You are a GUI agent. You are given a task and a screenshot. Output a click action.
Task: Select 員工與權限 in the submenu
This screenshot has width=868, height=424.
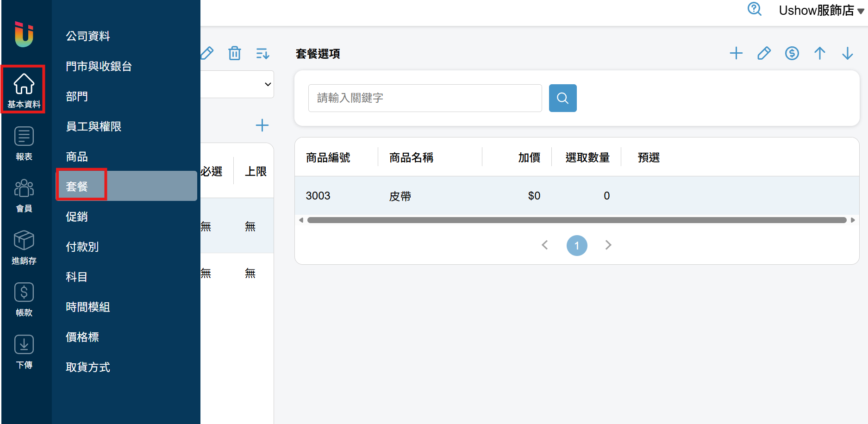coord(94,126)
